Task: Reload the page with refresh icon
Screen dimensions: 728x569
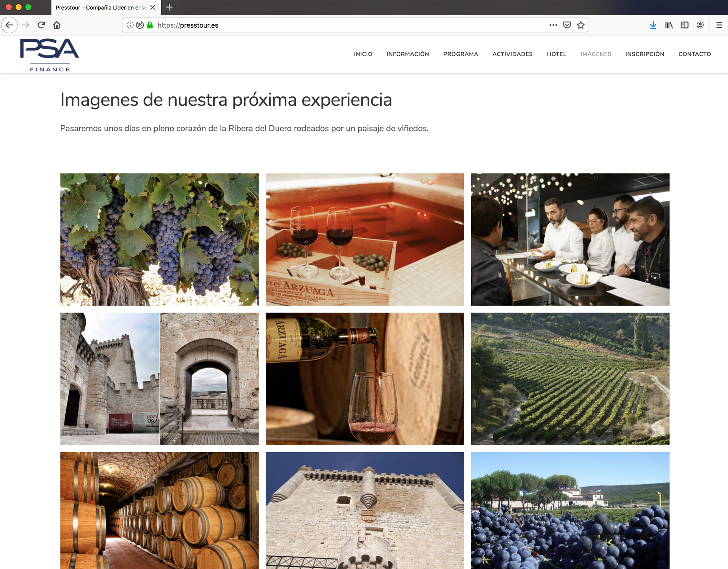Action: [41, 25]
